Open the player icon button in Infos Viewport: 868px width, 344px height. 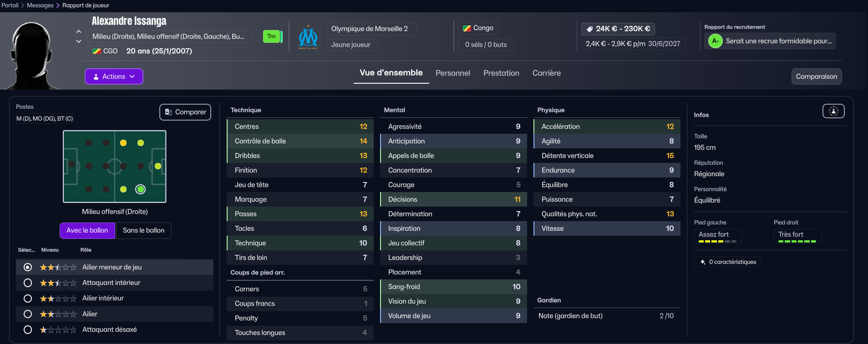coord(833,111)
